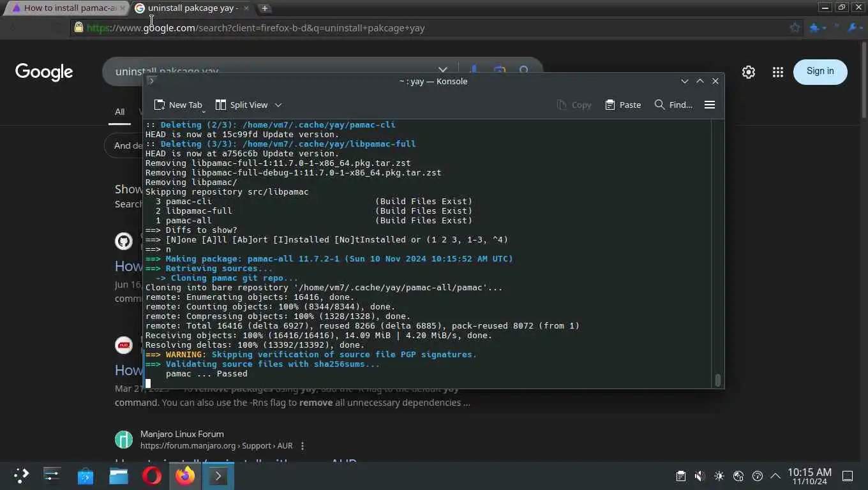Select the 'uninstall pakcage yay' Firefox tab
The height and width of the screenshot is (490, 868).
click(193, 8)
